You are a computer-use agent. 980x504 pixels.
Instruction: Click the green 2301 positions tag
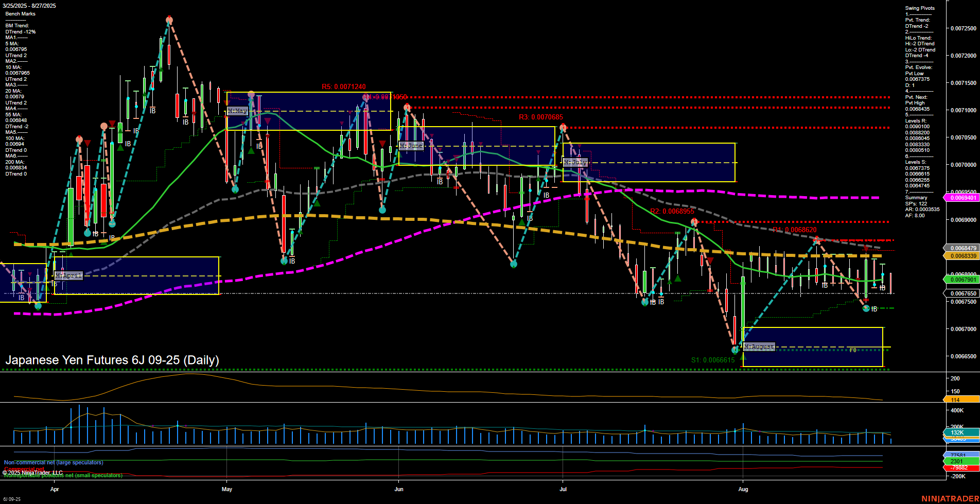(x=961, y=461)
